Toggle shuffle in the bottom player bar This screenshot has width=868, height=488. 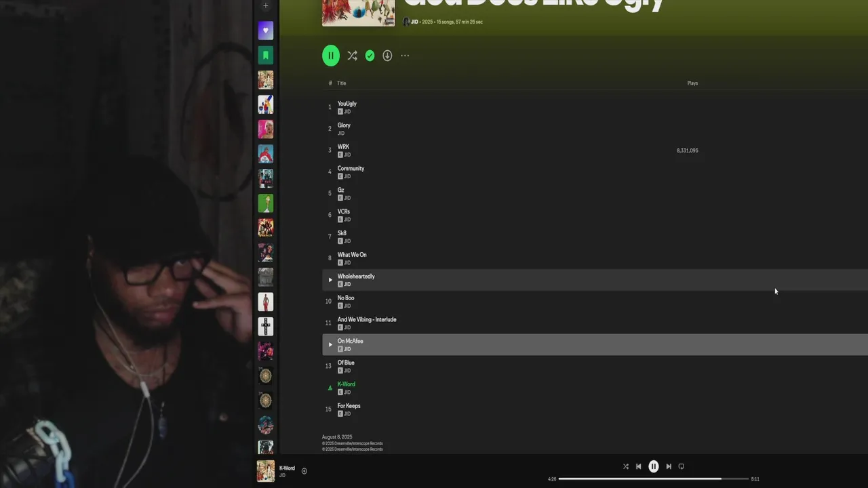click(625, 466)
